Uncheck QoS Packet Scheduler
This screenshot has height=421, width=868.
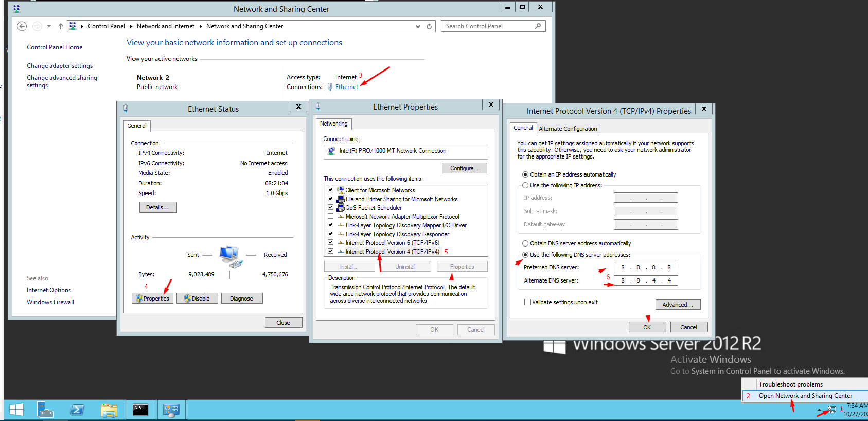(x=330, y=207)
